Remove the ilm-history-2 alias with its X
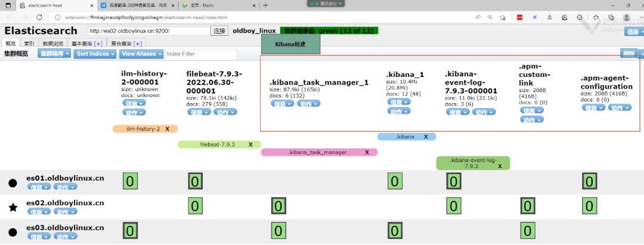Image resolution: width=644 pixels, height=245 pixels. [167, 129]
